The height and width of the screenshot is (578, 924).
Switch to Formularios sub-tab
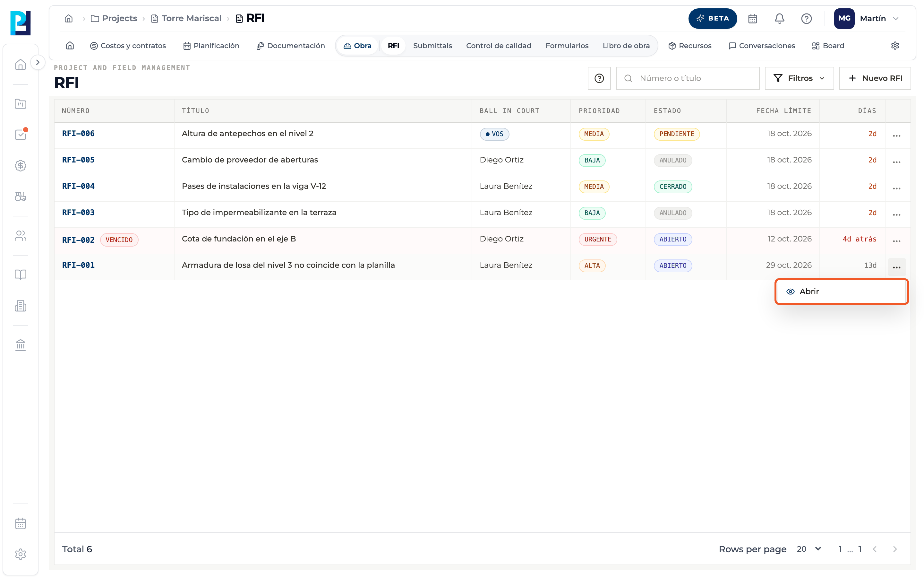pyautogui.click(x=567, y=46)
